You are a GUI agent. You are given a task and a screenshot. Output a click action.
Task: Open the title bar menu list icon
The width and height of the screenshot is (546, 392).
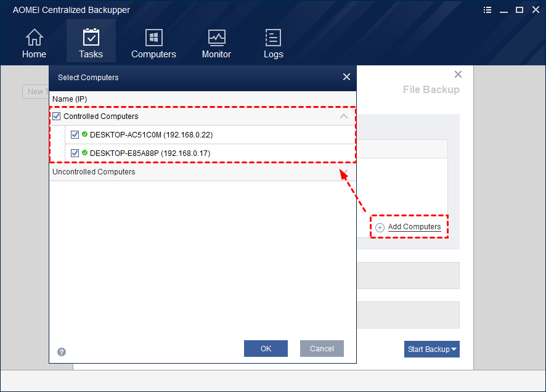[x=487, y=10]
